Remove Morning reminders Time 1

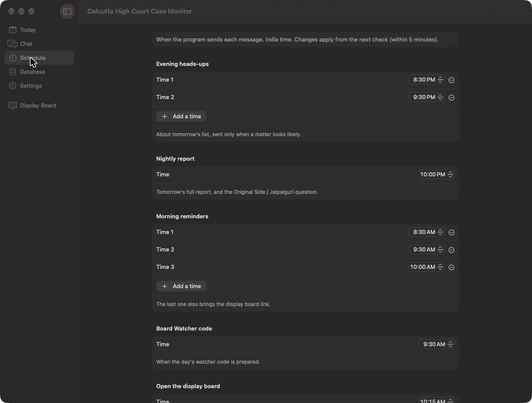click(x=451, y=232)
